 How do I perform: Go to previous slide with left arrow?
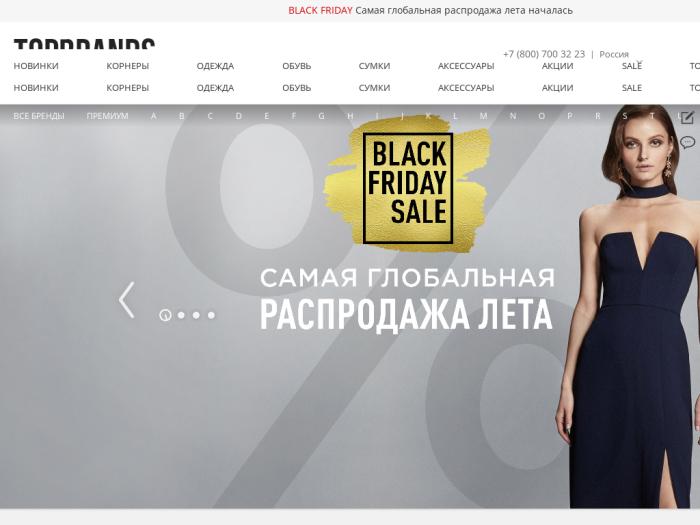127,300
